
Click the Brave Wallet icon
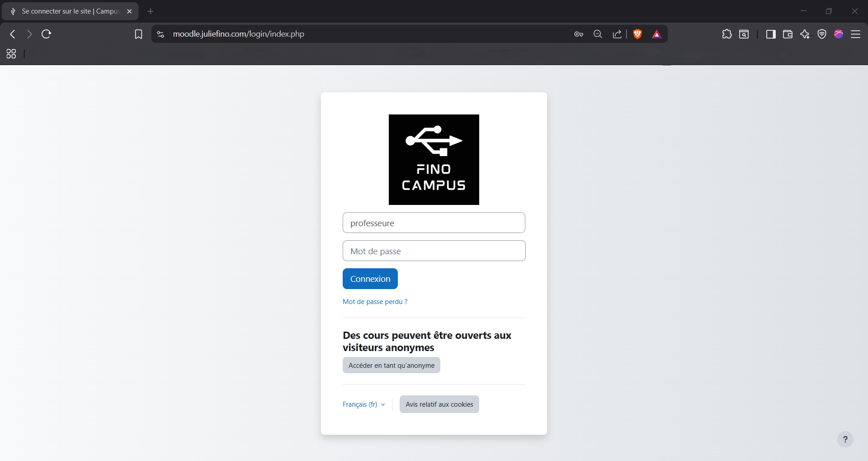(x=788, y=34)
